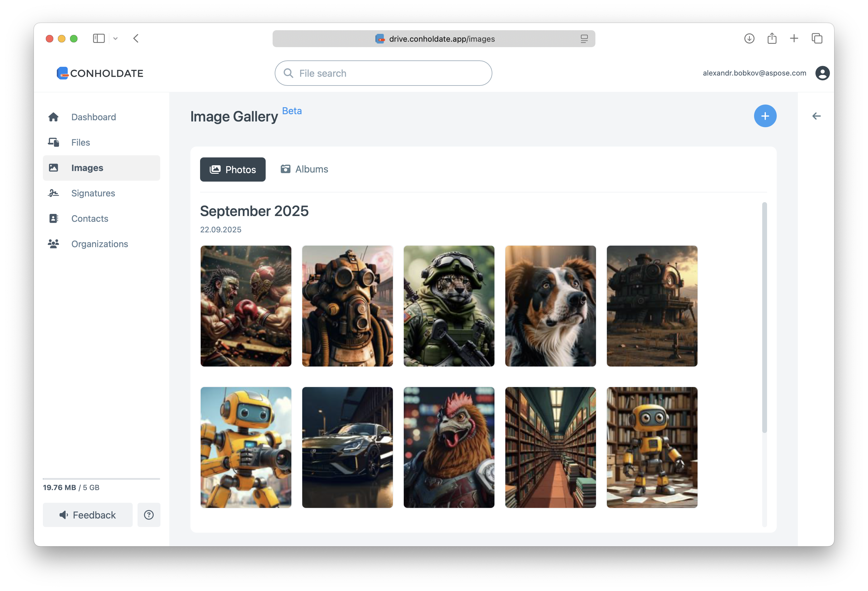Image resolution: width=868 pixels, height=591 pixels.
Task: Go to Organizations section
Action: [99, 244]
